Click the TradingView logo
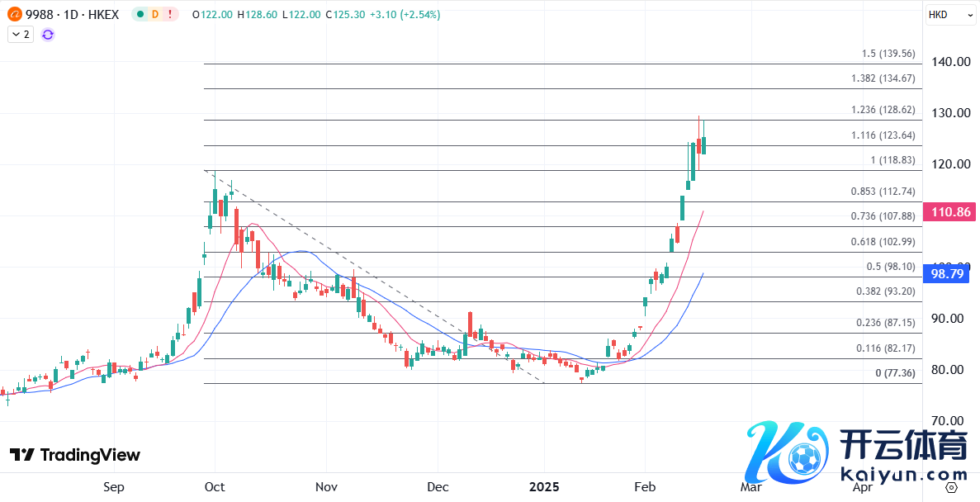The width and height of the screenshot is (980, 502). pyautogui.click(x=75, y=455)
